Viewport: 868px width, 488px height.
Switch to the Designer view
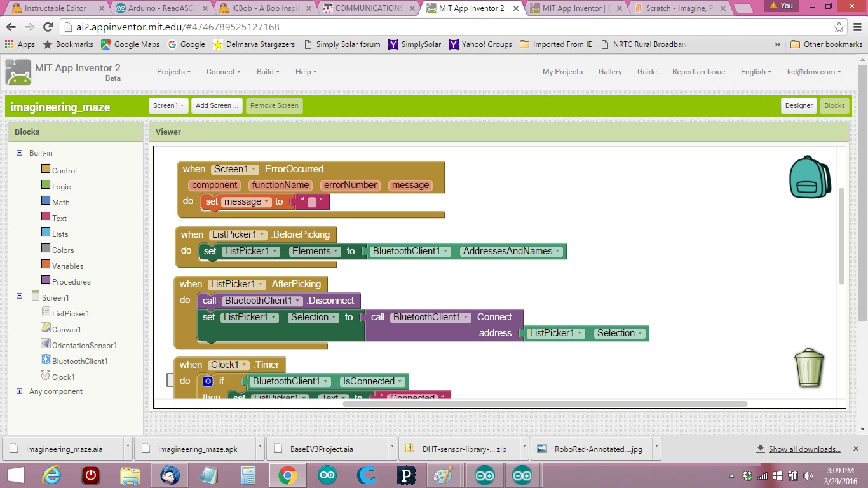point(799,106)
